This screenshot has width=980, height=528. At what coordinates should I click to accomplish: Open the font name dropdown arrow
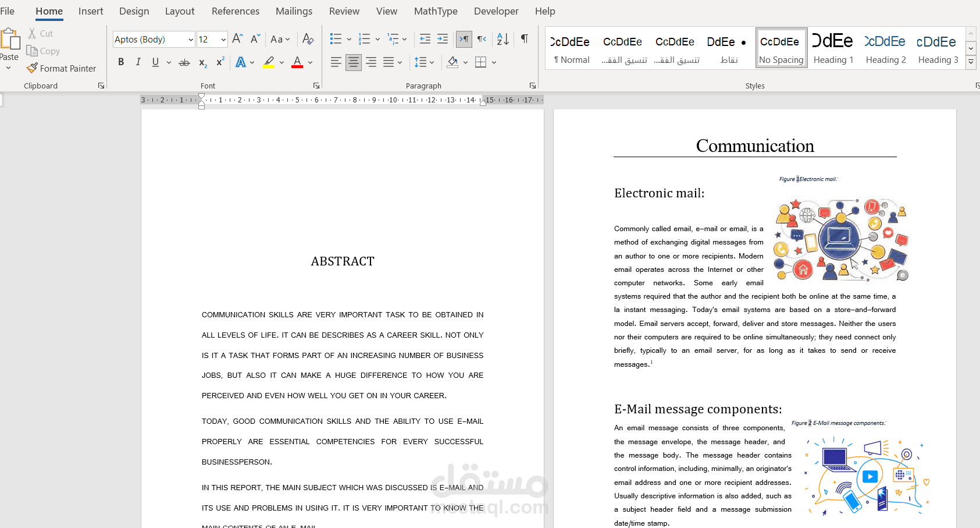click(x=191, y=40)
